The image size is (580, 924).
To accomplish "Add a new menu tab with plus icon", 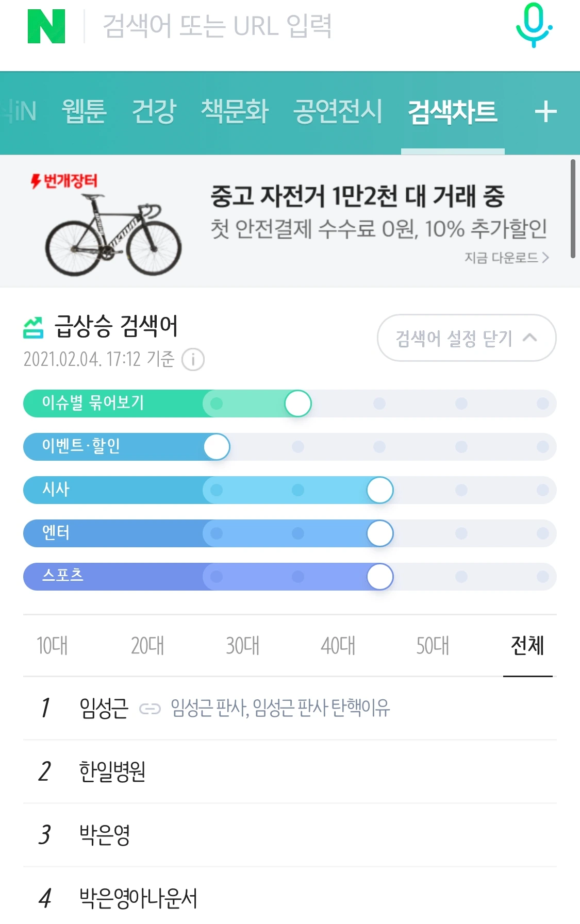I will 545,112.
